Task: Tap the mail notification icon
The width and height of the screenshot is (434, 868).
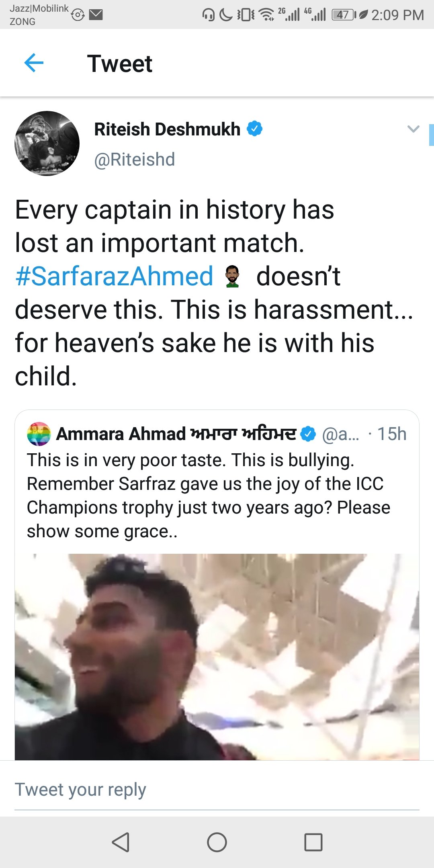Action: click(96, 15)
